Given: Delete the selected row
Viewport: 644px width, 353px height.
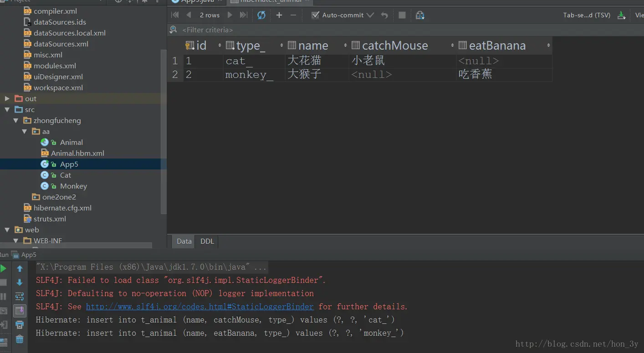Looking at the screenshot, I should pos(294,15).
